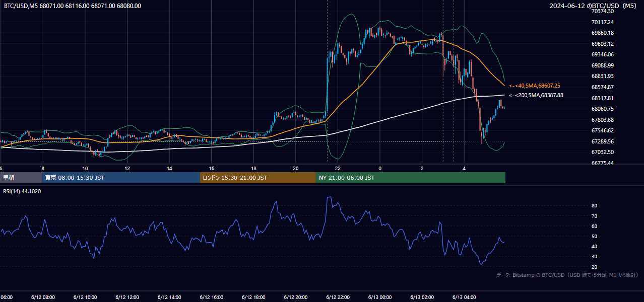
Task: Click price axis value 69860.18
Action: (x=602, y=33)
